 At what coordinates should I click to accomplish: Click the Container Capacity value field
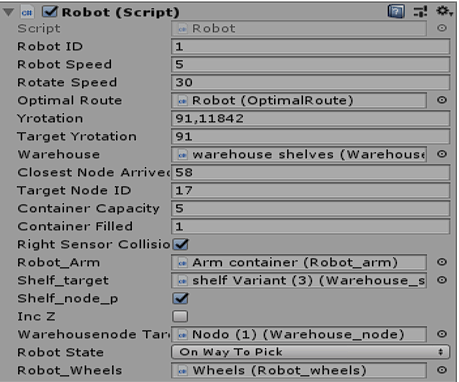pyautogui.click(x=310, y=208)
